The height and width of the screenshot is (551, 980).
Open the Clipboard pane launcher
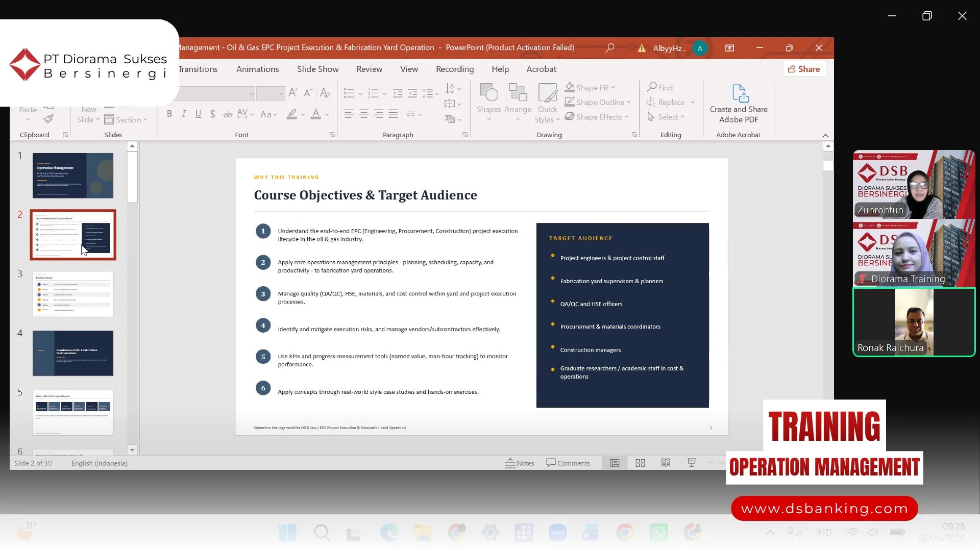(x=65, y=135)
